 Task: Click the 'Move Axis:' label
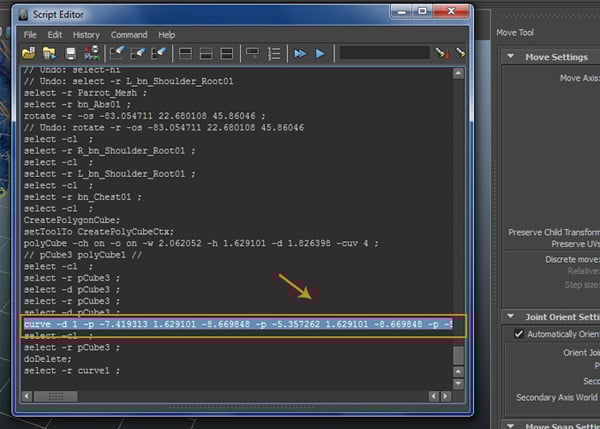pos(579,78)
